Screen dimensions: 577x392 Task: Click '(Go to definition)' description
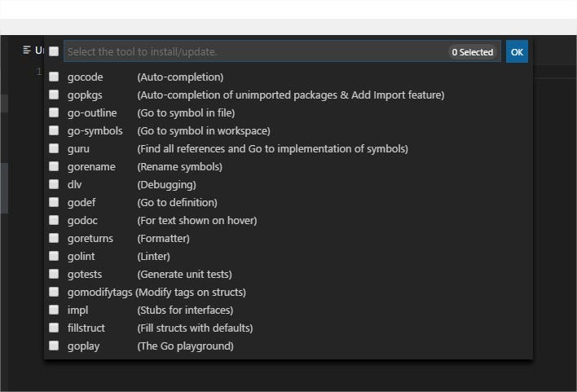177,202
